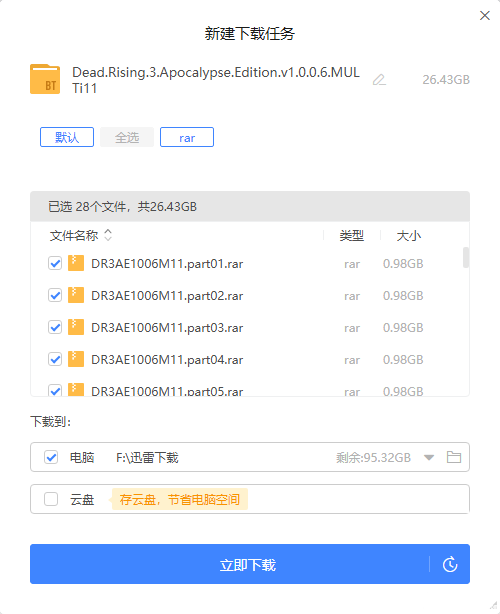Click the 全选 select-all button
This screenshot has width=500, height=614.
(x=127, y=137)
